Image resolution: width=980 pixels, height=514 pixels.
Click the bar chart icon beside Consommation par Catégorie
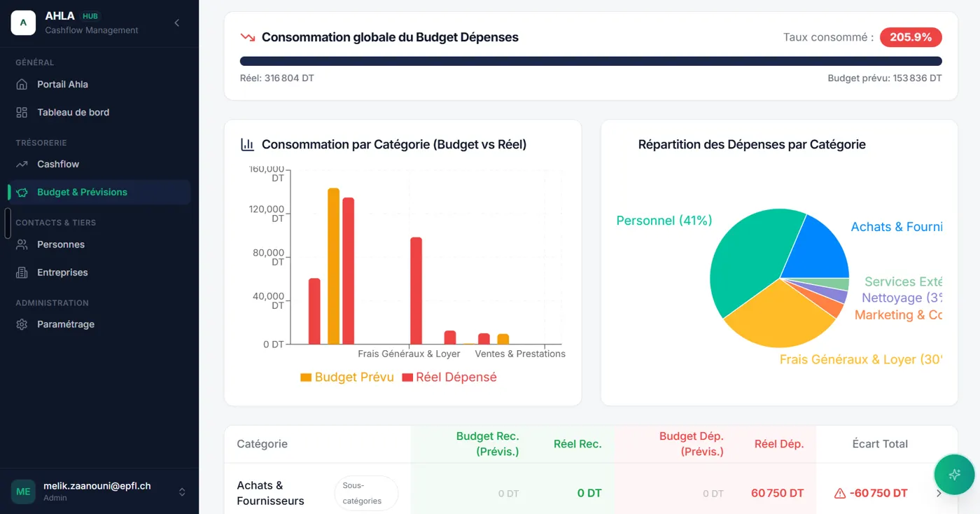[247, 144]
